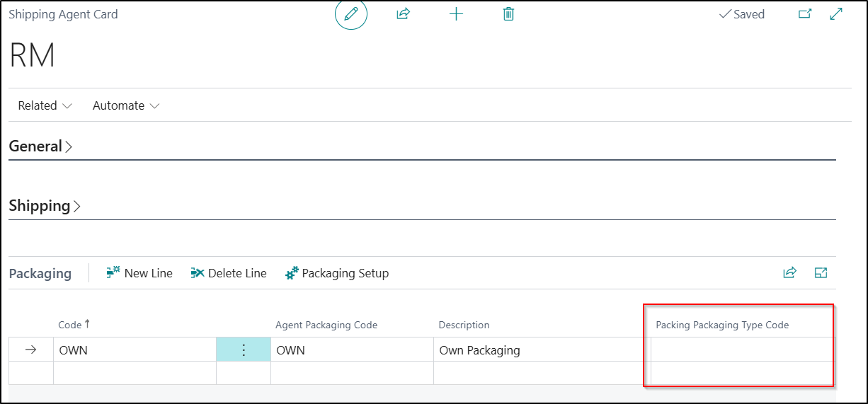This screenshot has width=868, height=404.
Task: Expand the Shipping section
Action: tap(45, 206)
